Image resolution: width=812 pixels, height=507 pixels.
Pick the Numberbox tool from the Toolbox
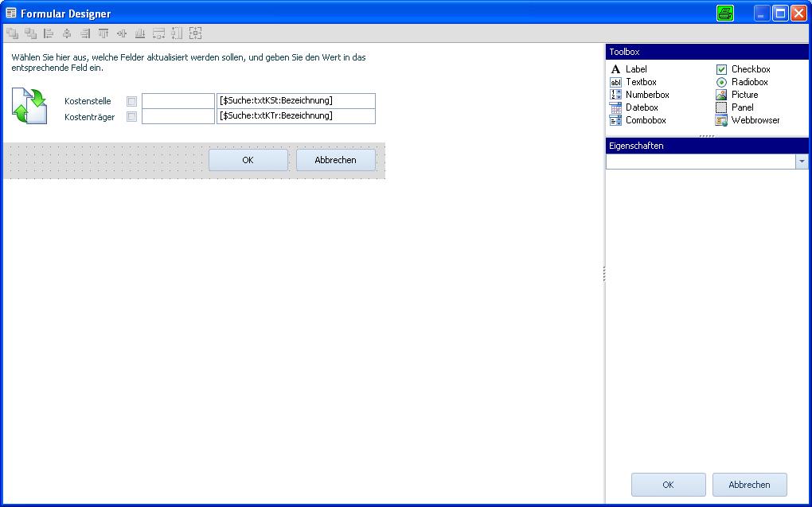(x=639, y=95)
